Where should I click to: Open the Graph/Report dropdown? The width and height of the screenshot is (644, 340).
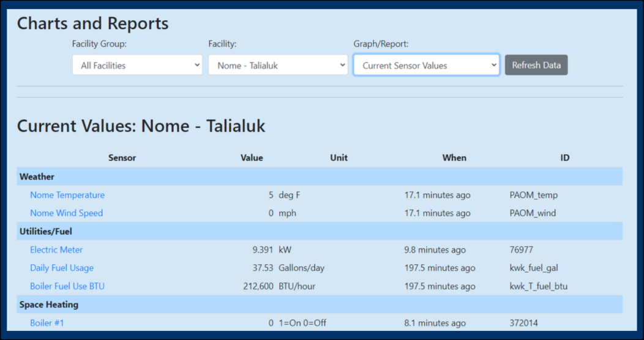click(x=426, y=65)
